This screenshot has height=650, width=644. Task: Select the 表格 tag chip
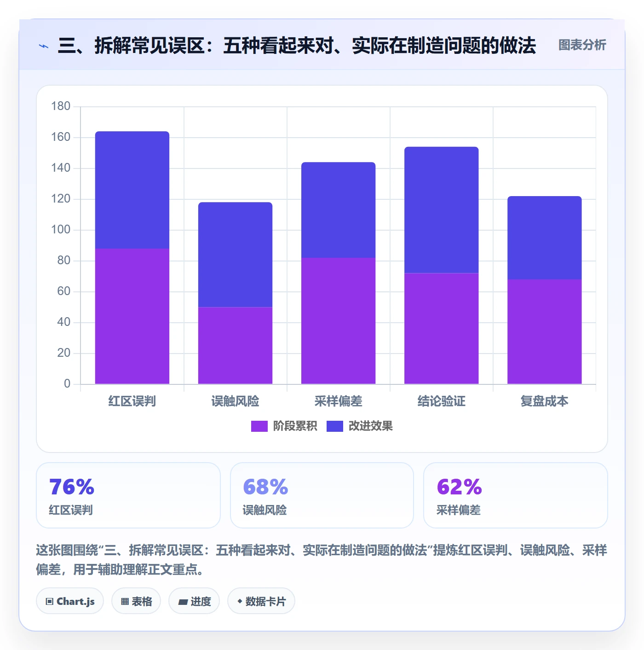click(136, 601)
